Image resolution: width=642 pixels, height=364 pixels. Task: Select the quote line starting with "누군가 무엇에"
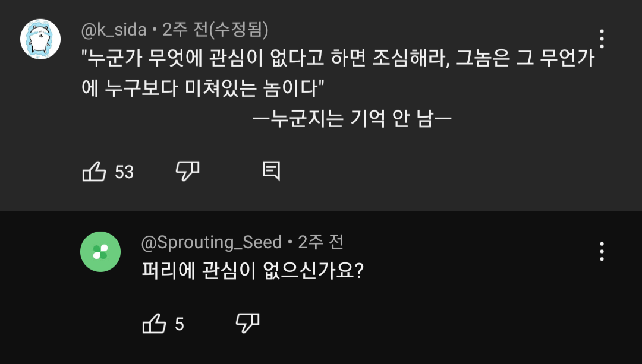[338, 59]
